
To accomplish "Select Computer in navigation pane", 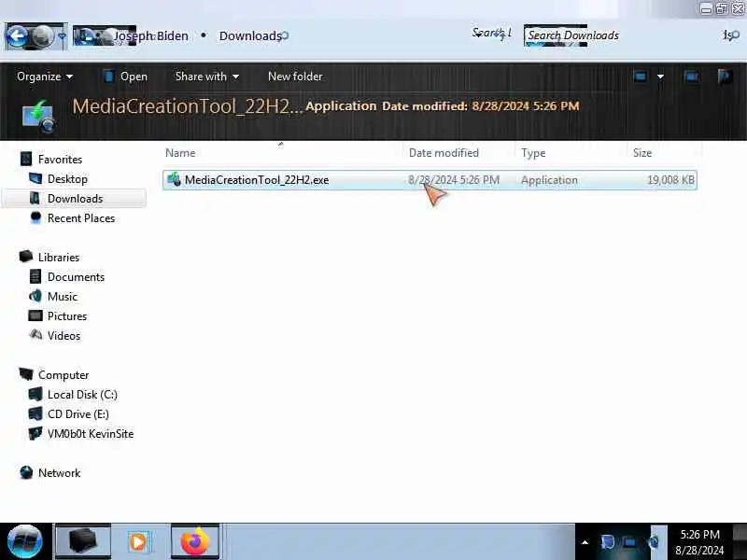I will pos(63,375).
